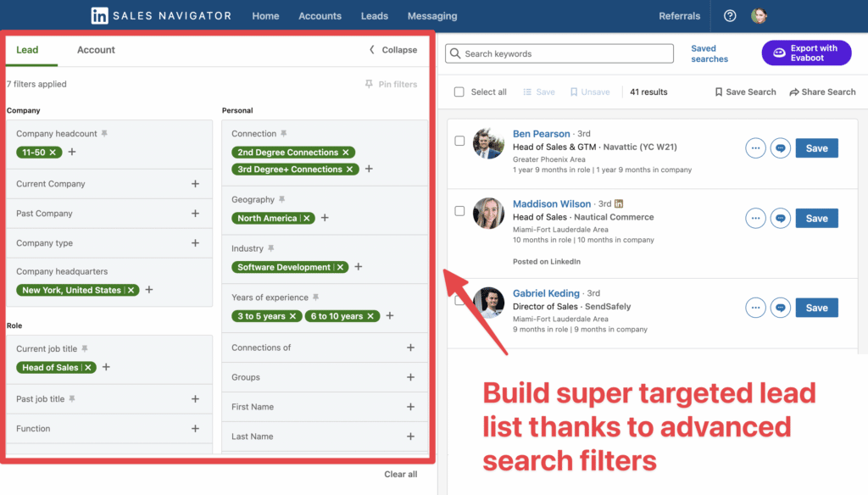
Task: Add another connection degree filter
Action: 370,169
